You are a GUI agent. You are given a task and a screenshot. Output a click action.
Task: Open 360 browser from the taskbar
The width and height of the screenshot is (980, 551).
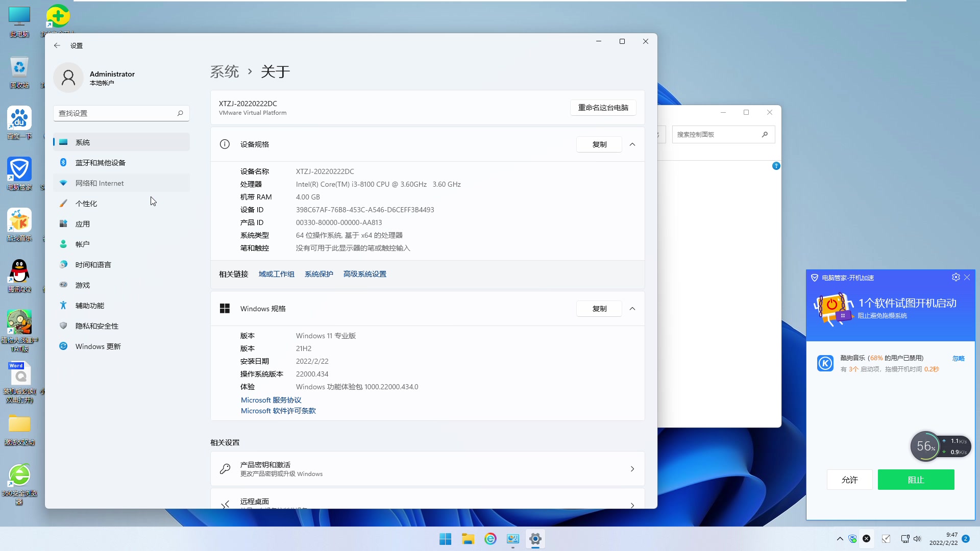pos(491,539)
